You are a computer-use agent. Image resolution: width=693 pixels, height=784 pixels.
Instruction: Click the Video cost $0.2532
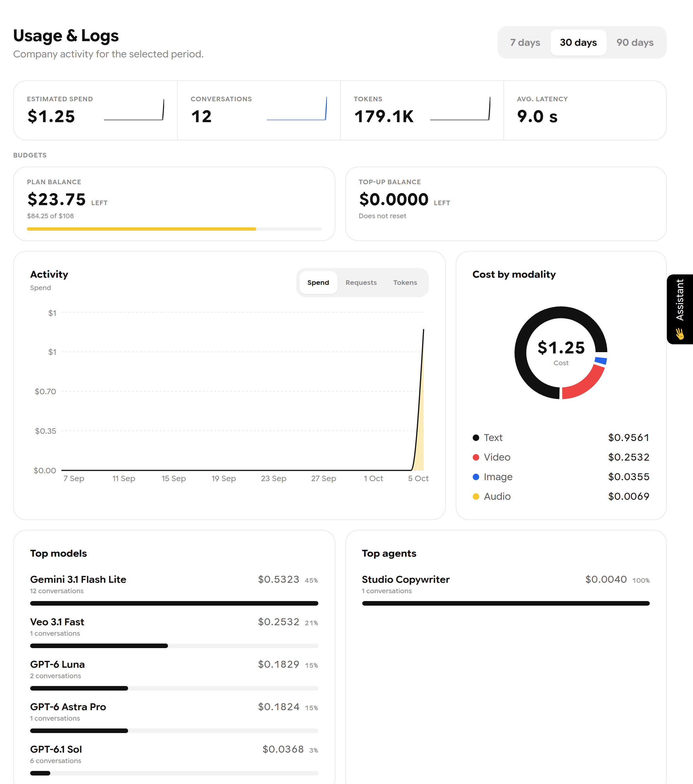click(x=628, y=457)
